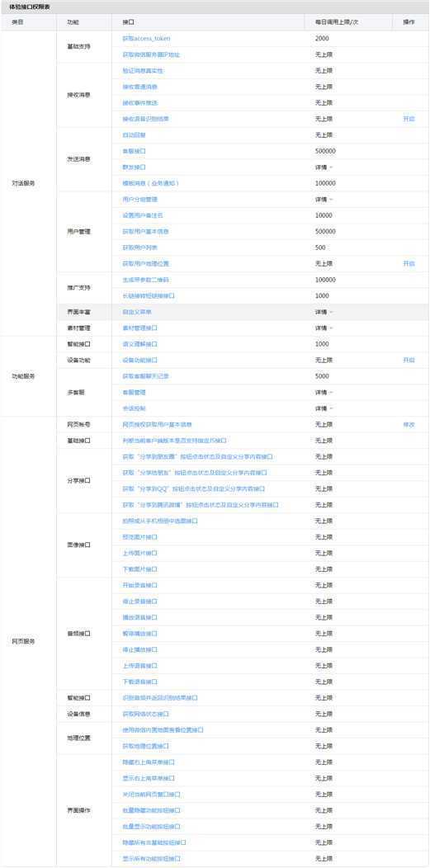Open the 分享到朋友圈 interface link
This screenshot has width=430, height=868.
[x=197, y=457]
